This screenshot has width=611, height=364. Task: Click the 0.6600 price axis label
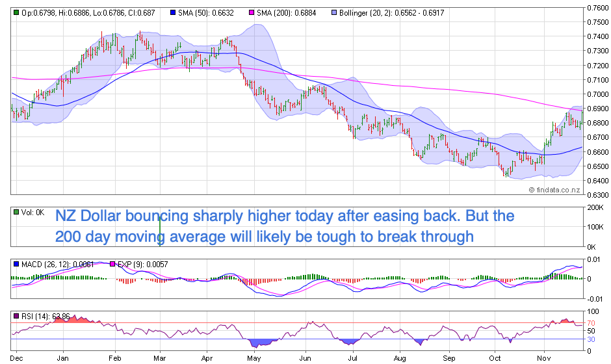point(598,151)
